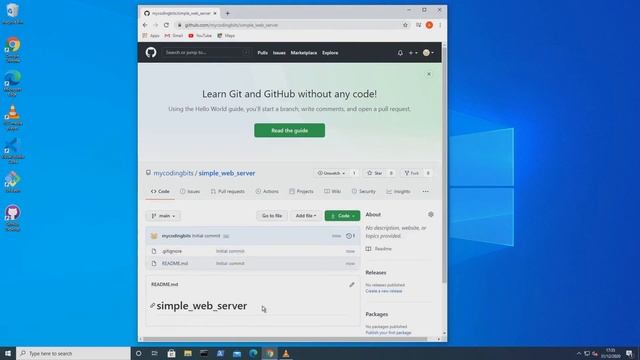Open the main branch selector
Image resolution: width=640 pixels, height=360 pixels.
[x=163, y=216]
